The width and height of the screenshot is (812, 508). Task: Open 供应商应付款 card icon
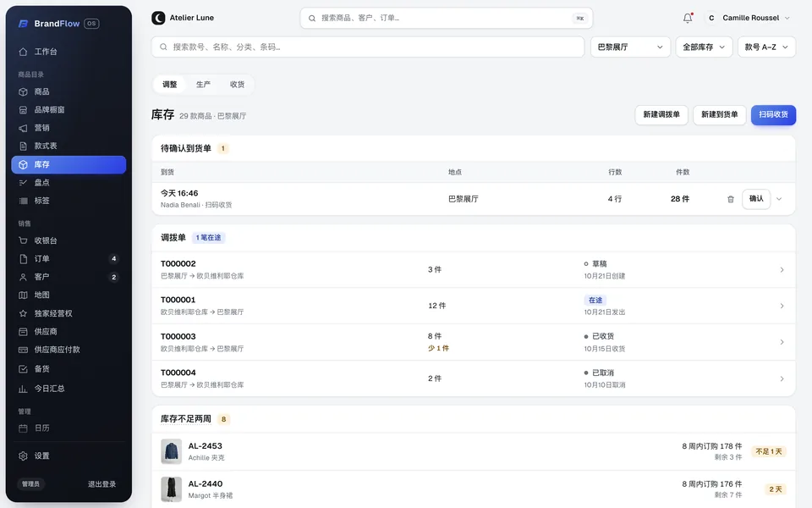click(23, 350)
